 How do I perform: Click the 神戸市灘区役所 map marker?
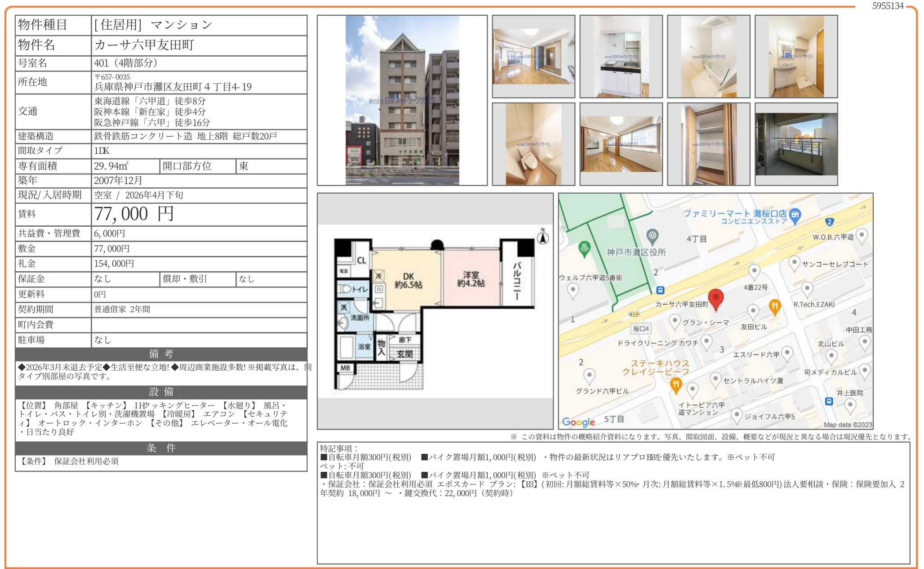tap(652, 235)
